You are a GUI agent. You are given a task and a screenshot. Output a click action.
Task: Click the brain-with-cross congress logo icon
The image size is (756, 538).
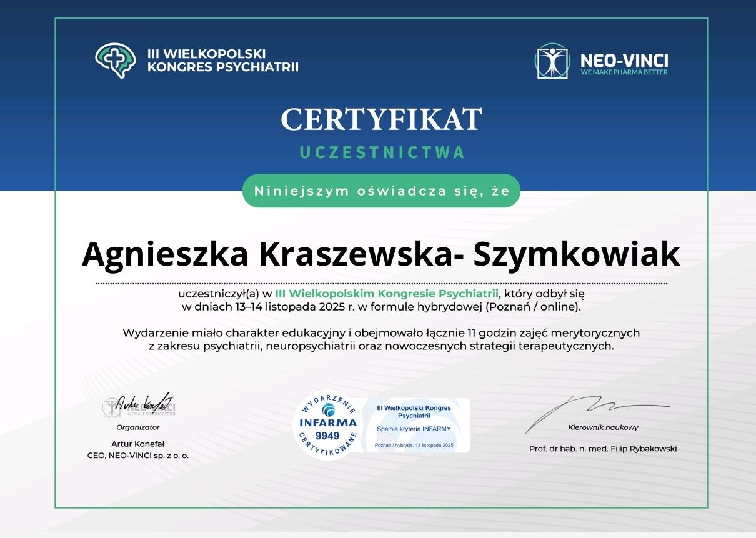116,60
